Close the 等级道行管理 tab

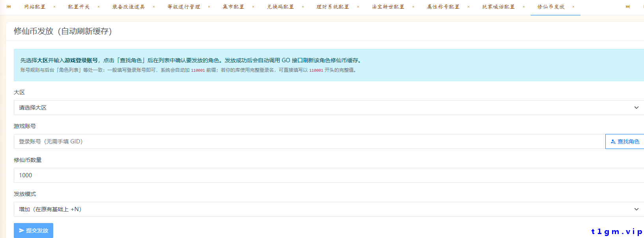209,7
